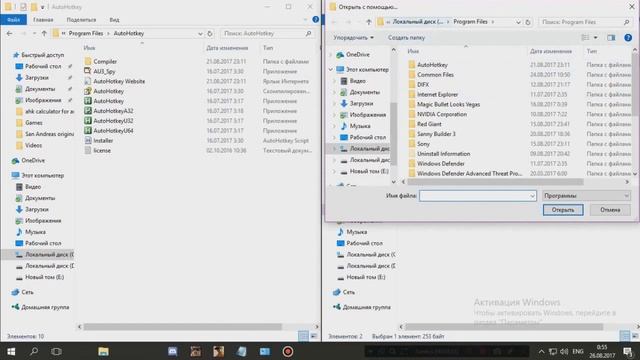Open Windows Start menu
The image size is (640, 360).
coord(11,351)
